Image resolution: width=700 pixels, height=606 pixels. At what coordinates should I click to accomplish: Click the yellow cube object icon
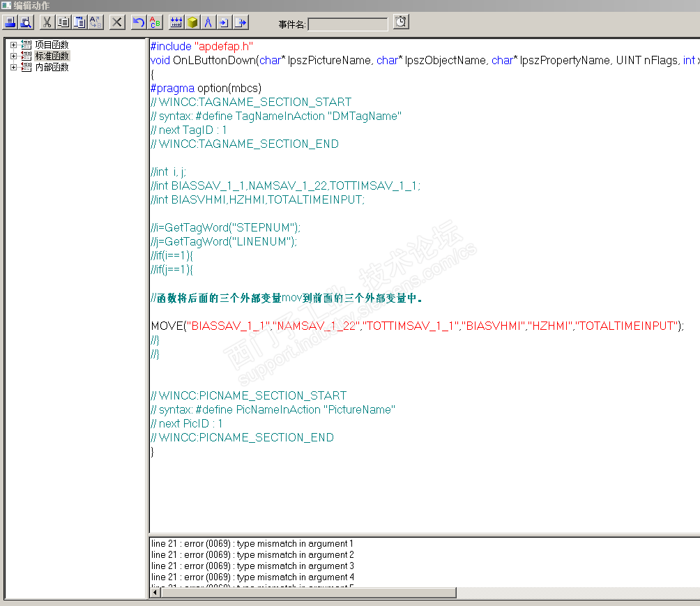[x=192, y=22]
